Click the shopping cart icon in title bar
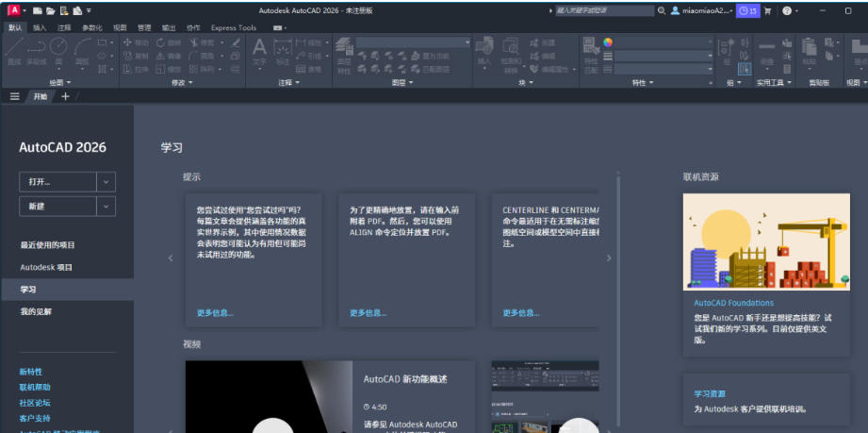This screenshot has height=433, width=868. tap(767, 10)
